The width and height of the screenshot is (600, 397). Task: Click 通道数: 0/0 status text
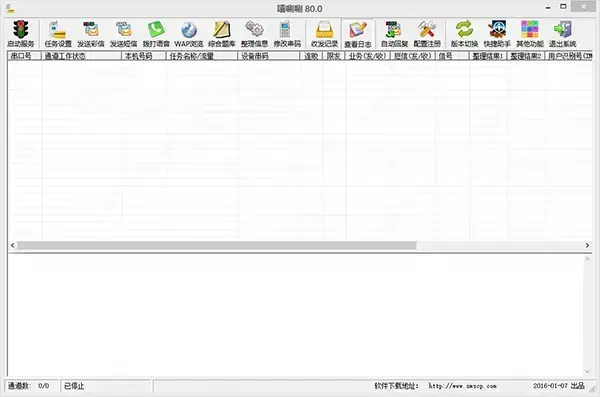29,386
